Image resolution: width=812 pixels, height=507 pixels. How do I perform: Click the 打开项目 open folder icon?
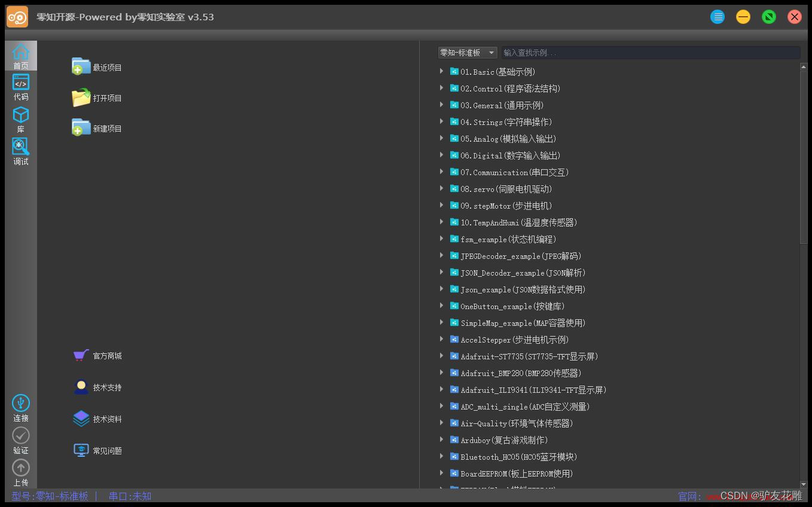pos(81,97)
